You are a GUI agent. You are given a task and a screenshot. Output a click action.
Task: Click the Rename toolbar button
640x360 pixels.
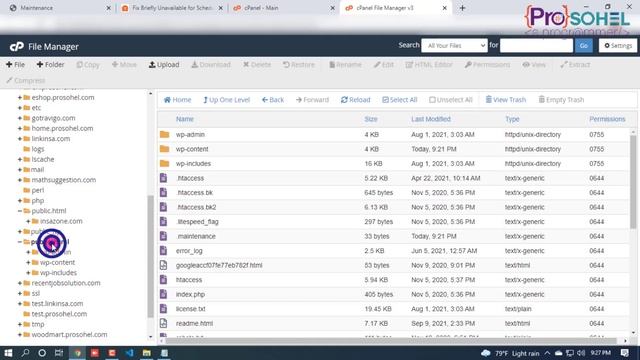coord(345,64)
